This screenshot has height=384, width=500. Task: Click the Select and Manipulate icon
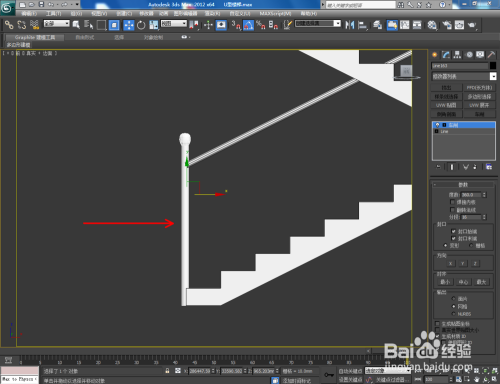click(208, 25)
